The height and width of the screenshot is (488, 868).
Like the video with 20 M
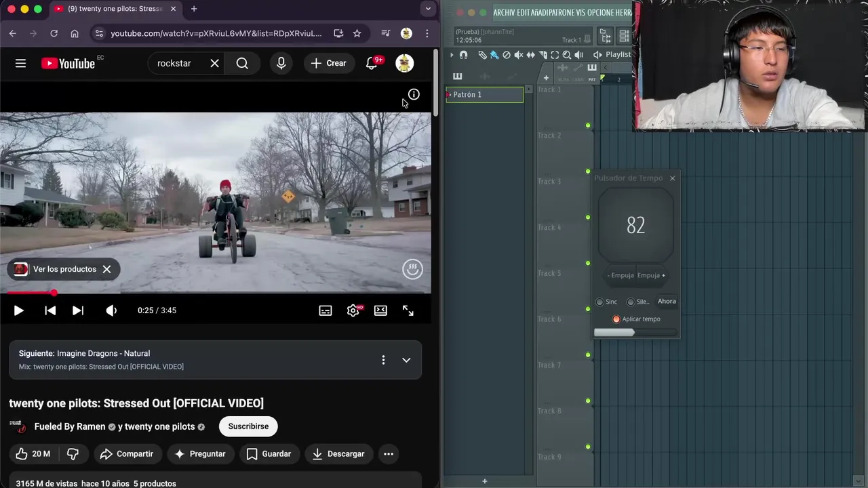point(33,454)
